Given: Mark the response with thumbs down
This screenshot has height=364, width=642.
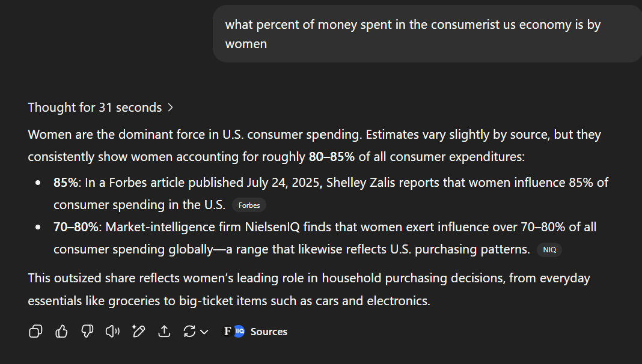Looking at the screenshot, I should tap(87, 332).
